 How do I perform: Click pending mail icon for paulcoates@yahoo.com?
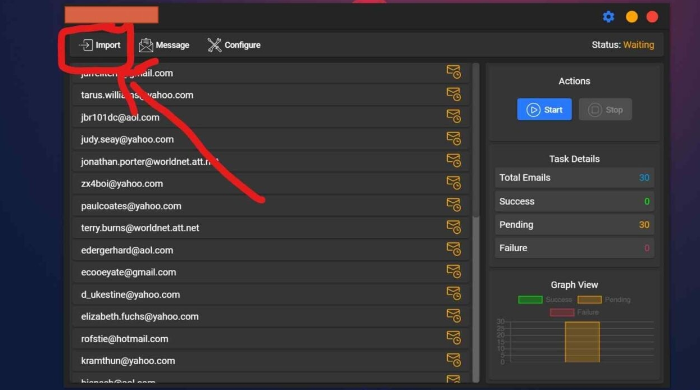click(x=454, y=204)
